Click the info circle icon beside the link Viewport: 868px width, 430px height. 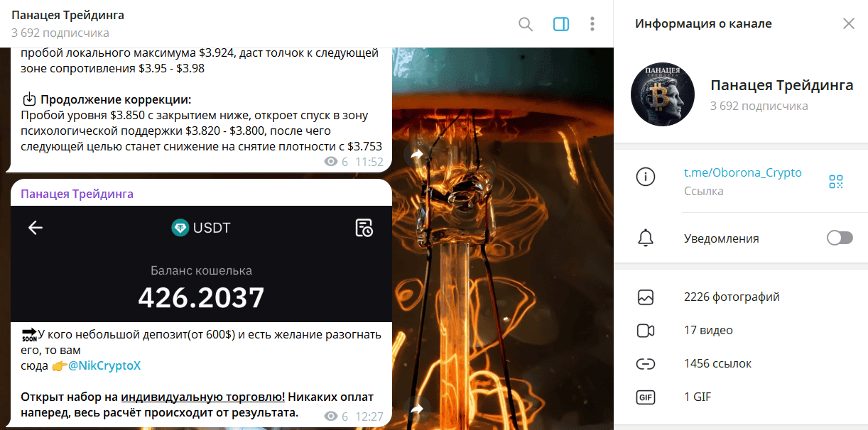645,177
